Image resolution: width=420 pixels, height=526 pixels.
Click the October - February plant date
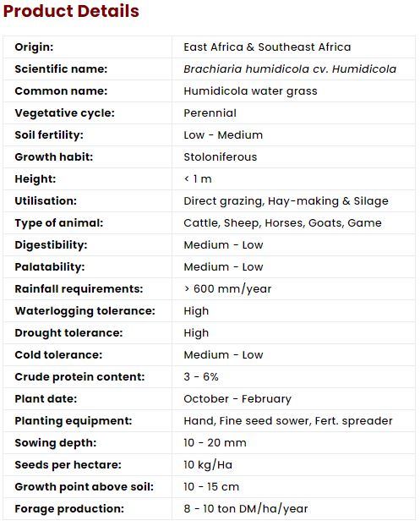[x=237, y=399]
